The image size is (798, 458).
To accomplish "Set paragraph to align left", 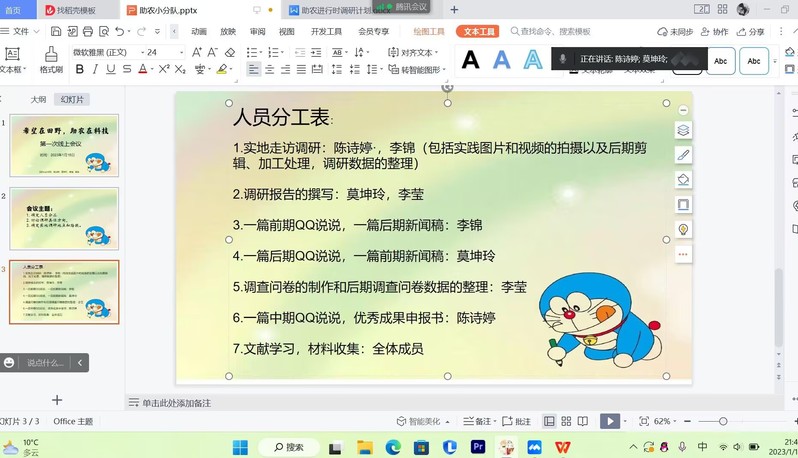I will coord(253,69).
